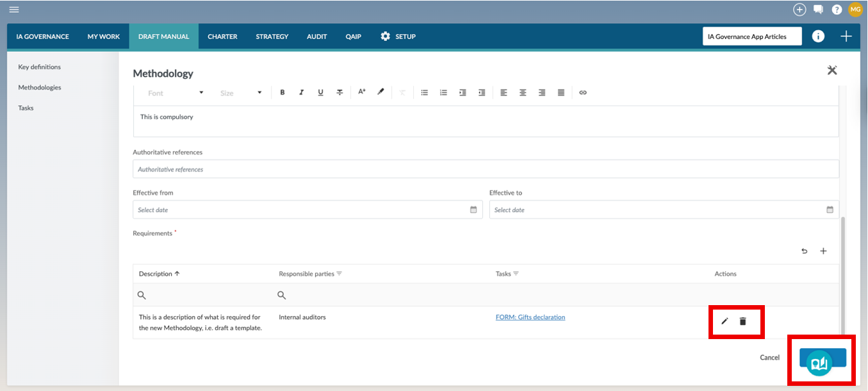Center align text
The image size is (868, 391).
click(523, 92)
